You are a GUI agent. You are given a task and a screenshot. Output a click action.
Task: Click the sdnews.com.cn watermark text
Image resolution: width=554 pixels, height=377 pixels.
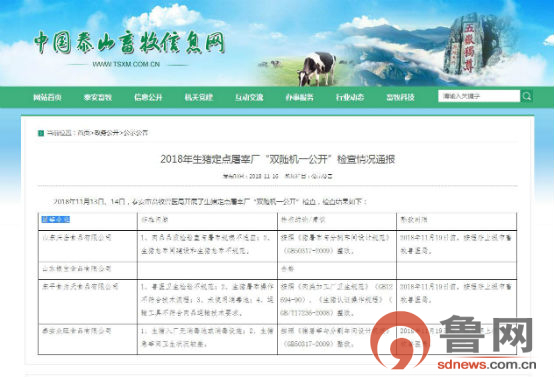487,365
